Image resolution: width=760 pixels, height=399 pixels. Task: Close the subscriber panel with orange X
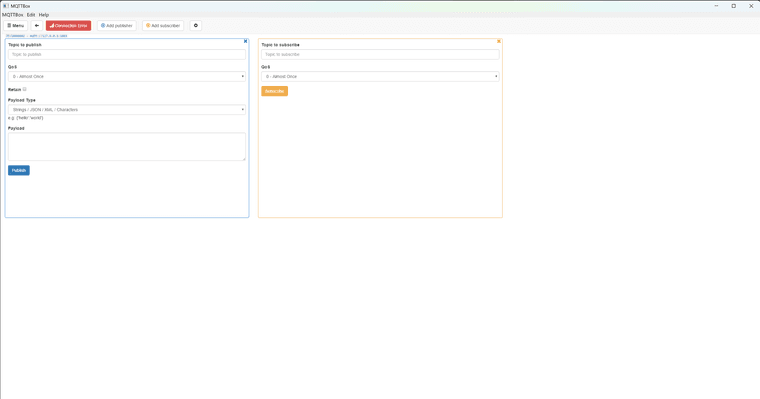499,41
